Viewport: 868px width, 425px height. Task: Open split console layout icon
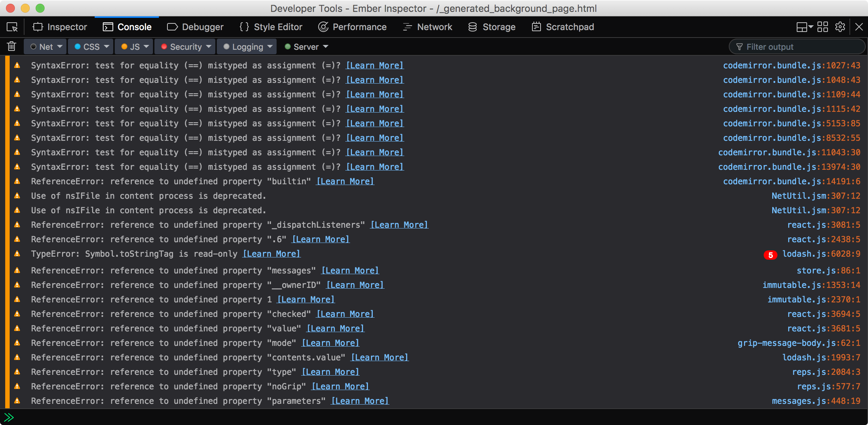coord(801,27)
